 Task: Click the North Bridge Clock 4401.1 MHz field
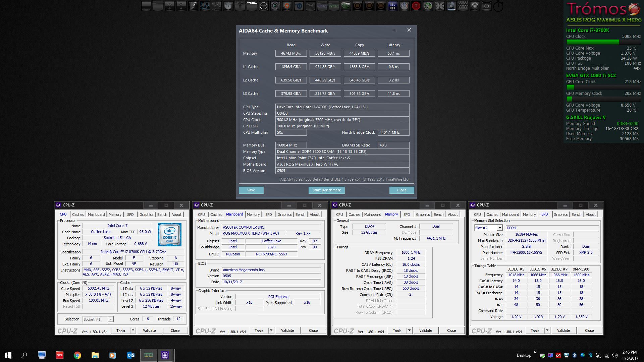393,132
